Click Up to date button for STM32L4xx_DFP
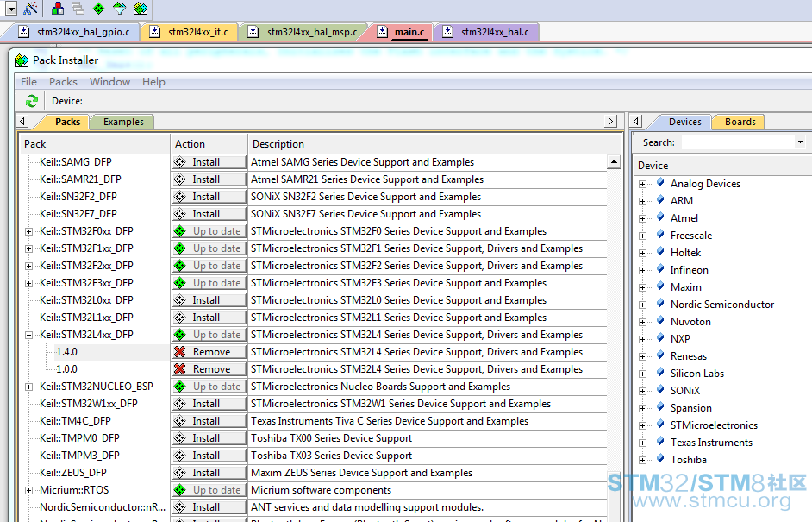 (x=209, y=335)
